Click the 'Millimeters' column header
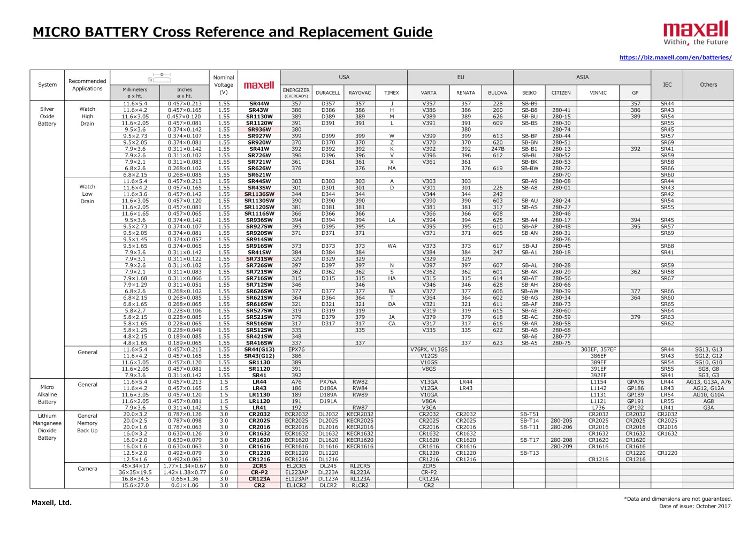Viewport: 756px width, 535px height. point(135,93)
